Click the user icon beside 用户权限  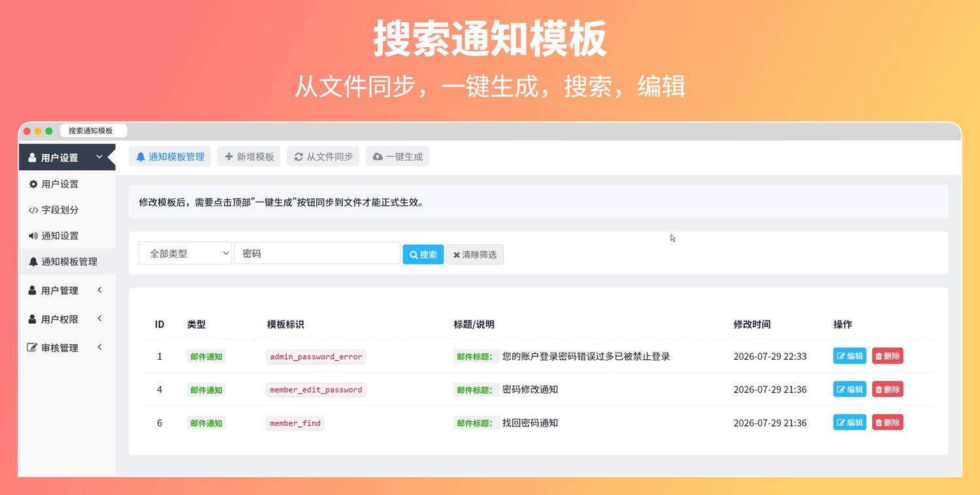point(32,319)
